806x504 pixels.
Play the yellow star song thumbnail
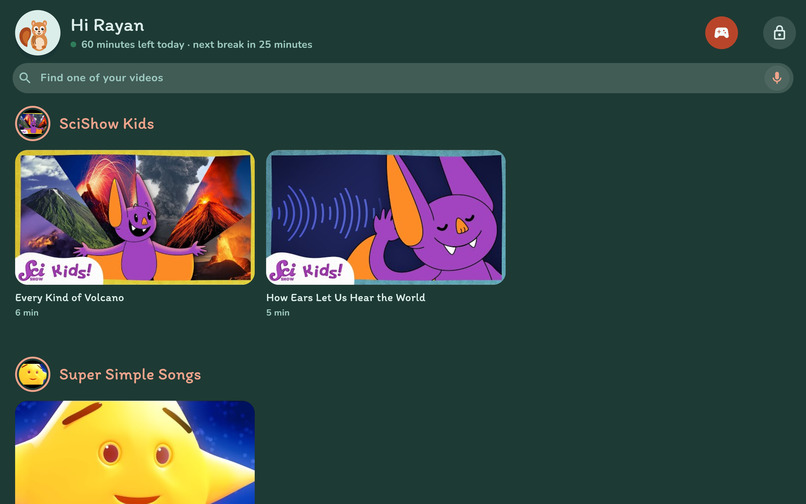click(135, 453)
